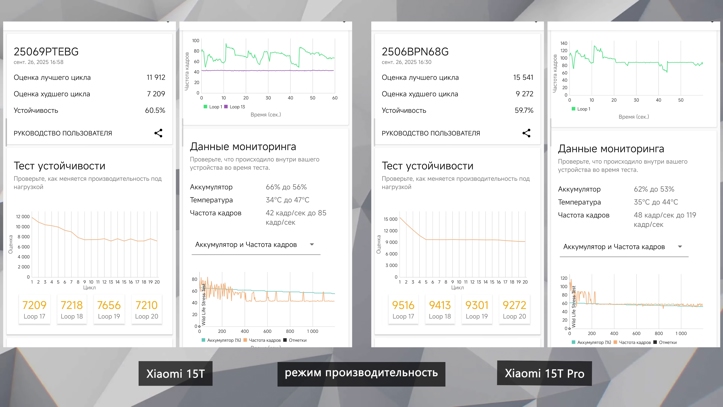
Task: Toggle frame rate legend swatch in 15T Pro chart
Action: coord(616,342)
